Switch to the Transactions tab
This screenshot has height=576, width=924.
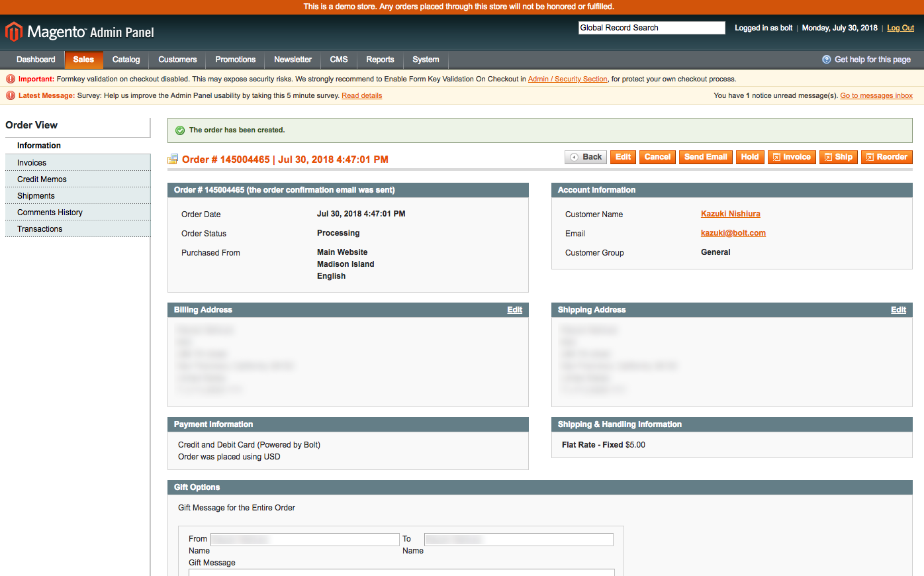point(78,229)
